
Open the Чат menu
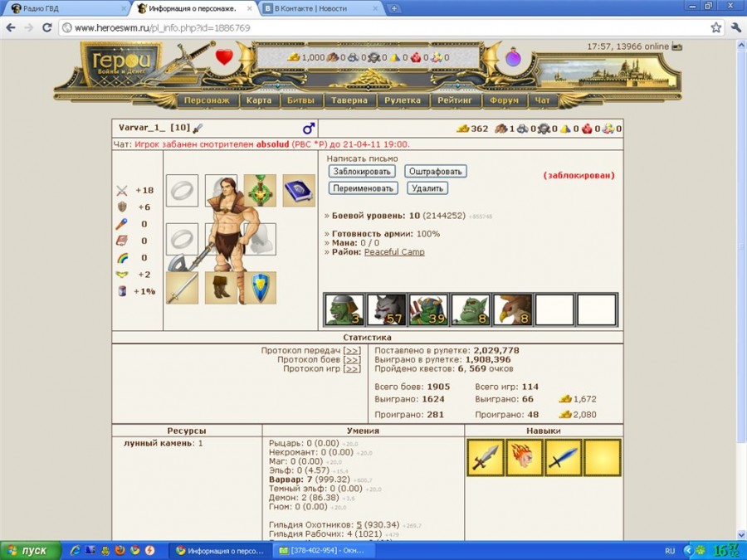[x=542, y=100]
